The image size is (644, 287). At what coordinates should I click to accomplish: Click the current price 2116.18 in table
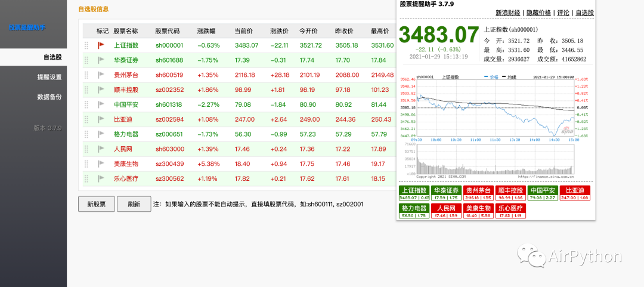(245, 75)
